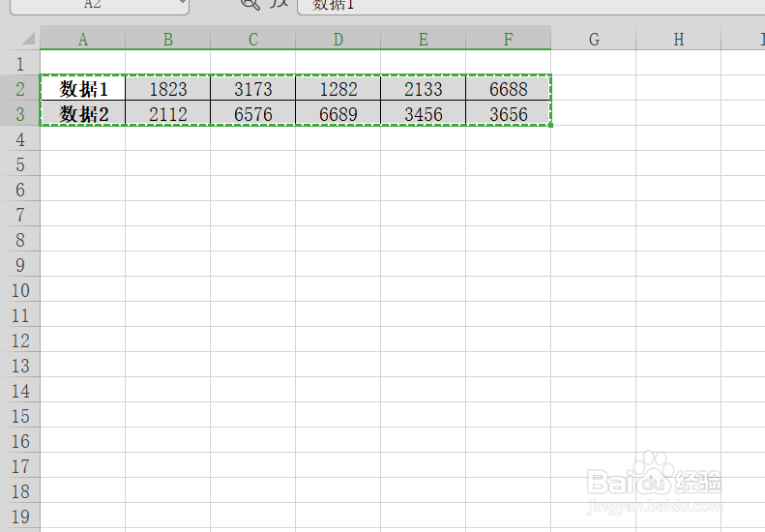The width and height of the screenshot is (765, 532).
Task: Select row 6 header
Action: [x=20, y=190]
